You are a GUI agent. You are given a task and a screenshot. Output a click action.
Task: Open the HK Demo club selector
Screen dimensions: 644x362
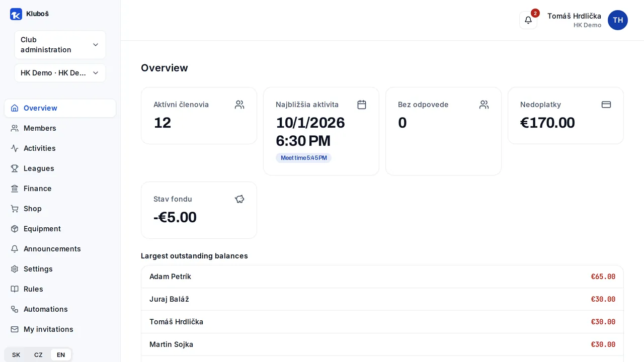coord(60,73)
